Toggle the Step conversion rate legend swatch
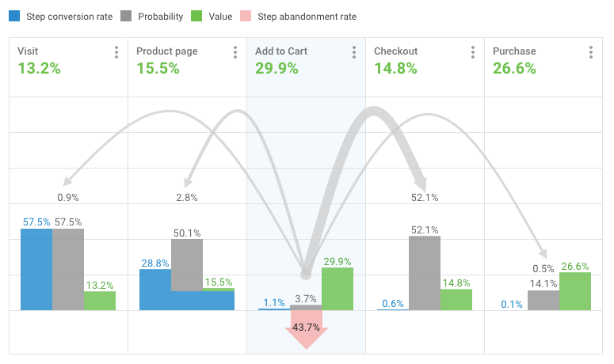 14,16
